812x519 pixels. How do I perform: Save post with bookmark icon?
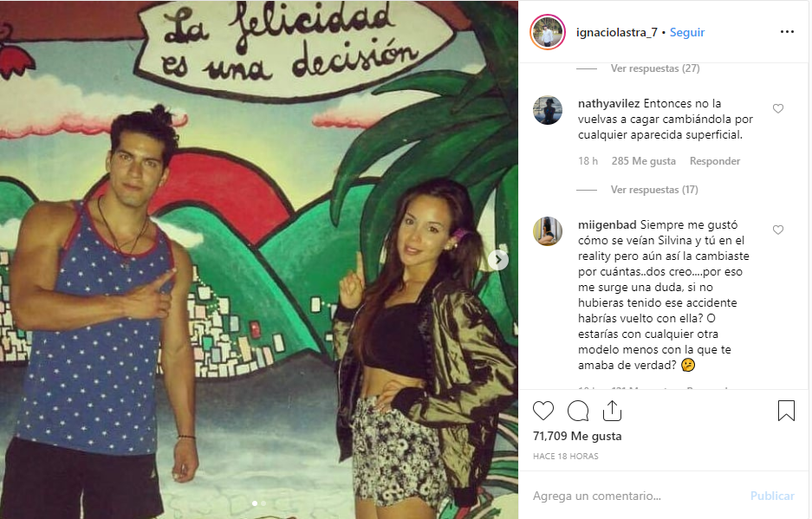(x=786, y=411)
